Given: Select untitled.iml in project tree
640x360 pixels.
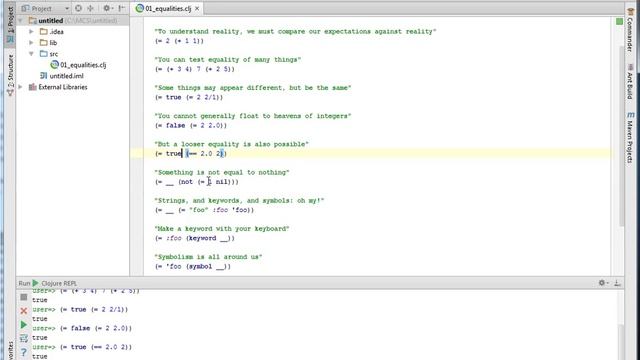Looking at the screenshot, I should tap(62, 76).
